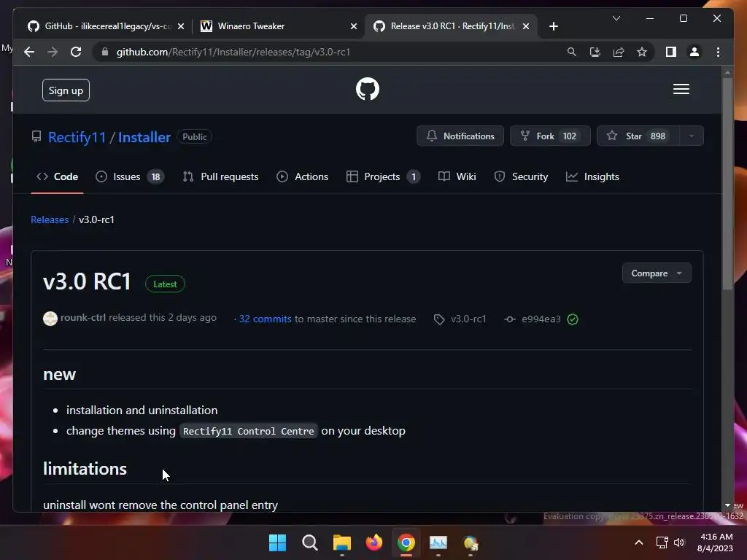Reload the current page
This screenshot has width=747, height=560.
tap(76, 52)
